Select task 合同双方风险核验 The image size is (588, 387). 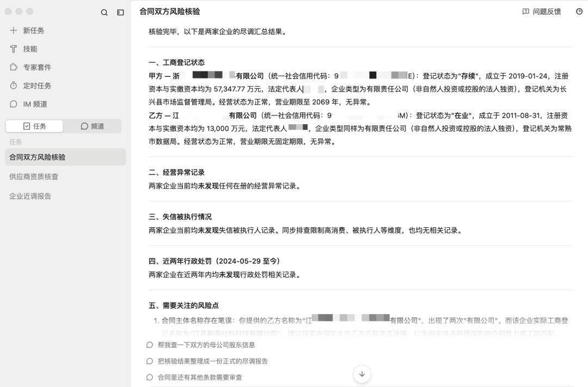[x=65, y=157]
